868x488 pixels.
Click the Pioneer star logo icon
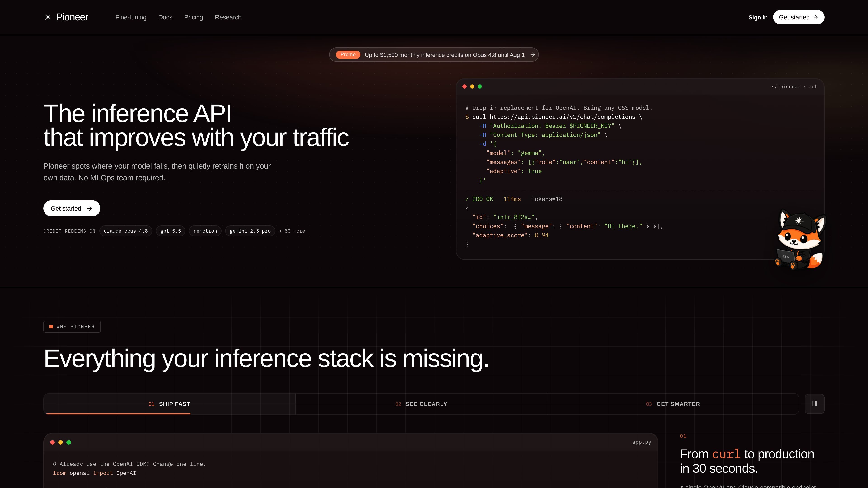pyautogui.click(x=48, y=17)
